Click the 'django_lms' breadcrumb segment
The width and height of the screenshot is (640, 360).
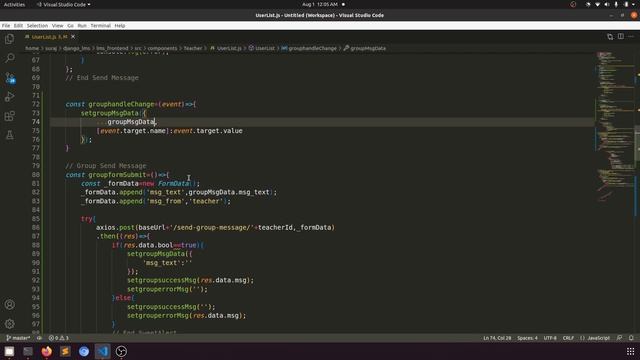pyautogui.click(x=76, y=48)
